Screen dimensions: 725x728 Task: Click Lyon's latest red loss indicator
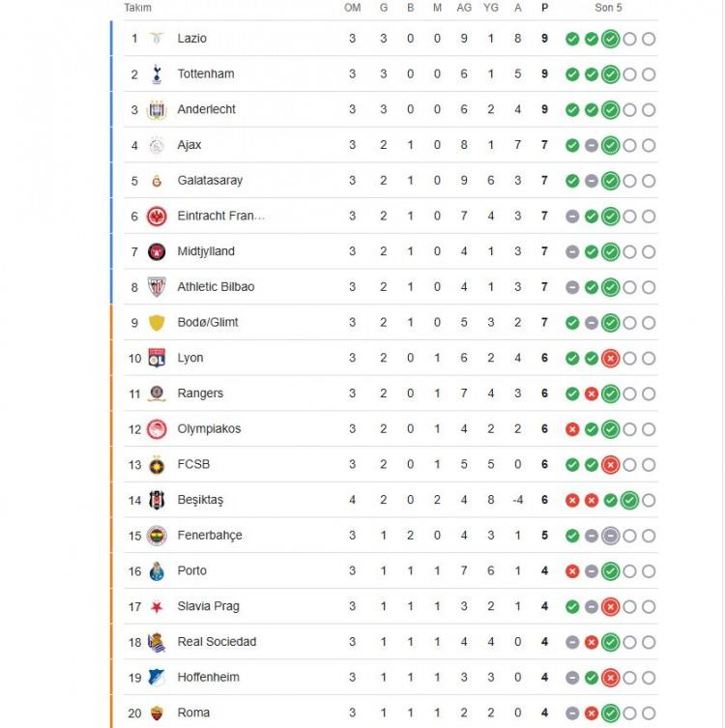click(x=610, y=359)
